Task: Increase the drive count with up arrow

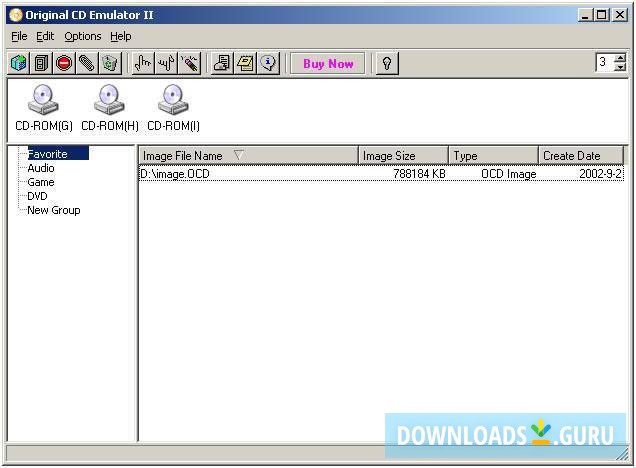Action: [620, 58]
